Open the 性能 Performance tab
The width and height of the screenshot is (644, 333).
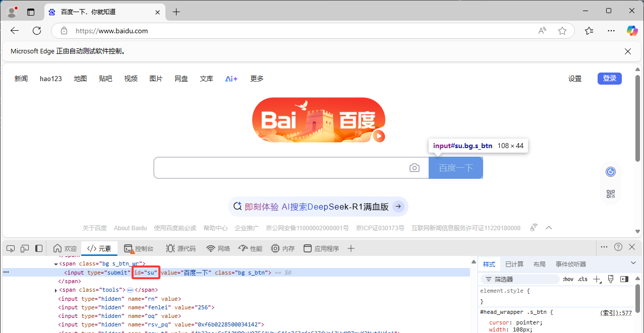coord(250,248)
